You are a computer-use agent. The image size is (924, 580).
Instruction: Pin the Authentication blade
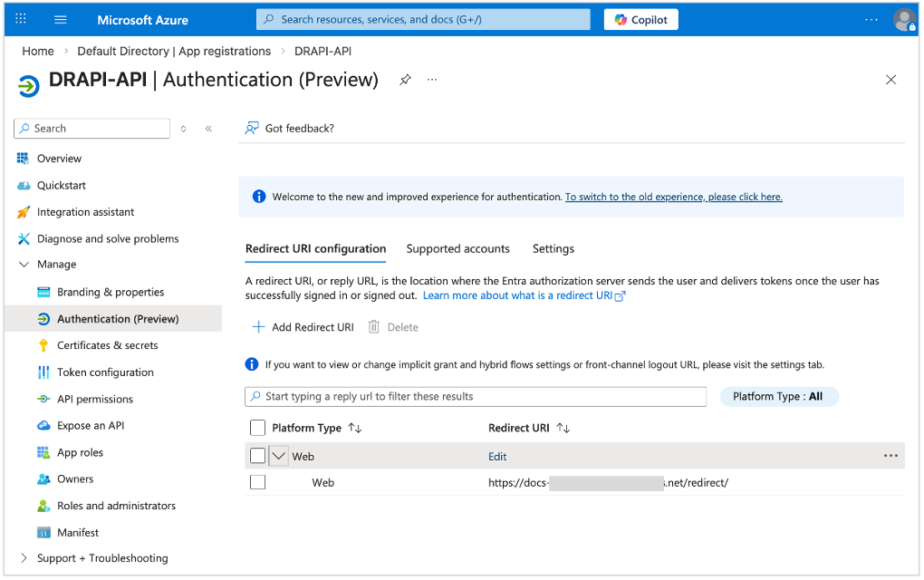pos(405,80)
